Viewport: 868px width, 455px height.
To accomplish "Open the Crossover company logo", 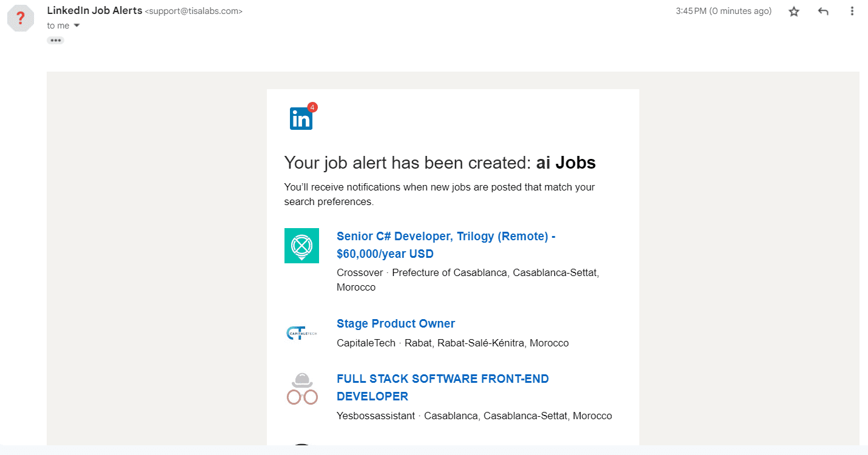I will (301, 246).
